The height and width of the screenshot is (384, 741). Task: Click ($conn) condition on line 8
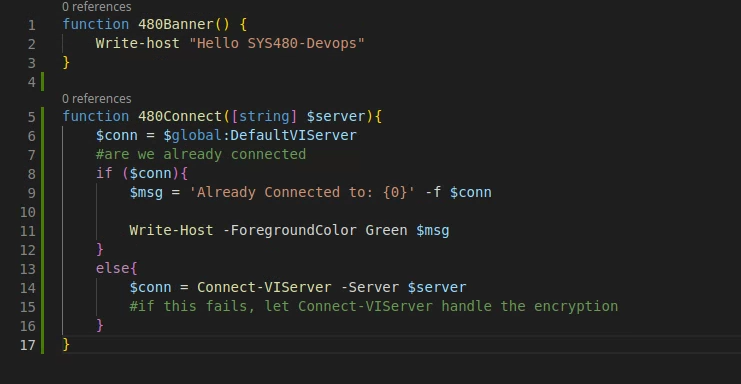[151, 173]
